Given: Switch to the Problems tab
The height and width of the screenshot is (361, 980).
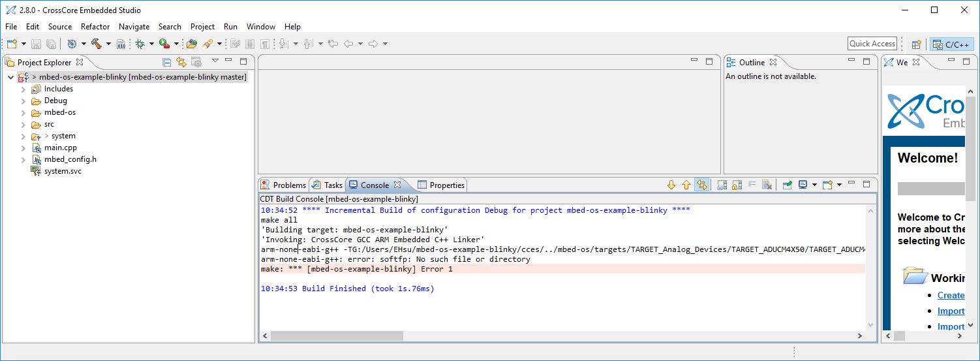Looking at the screenshot, I should (283, 185).
